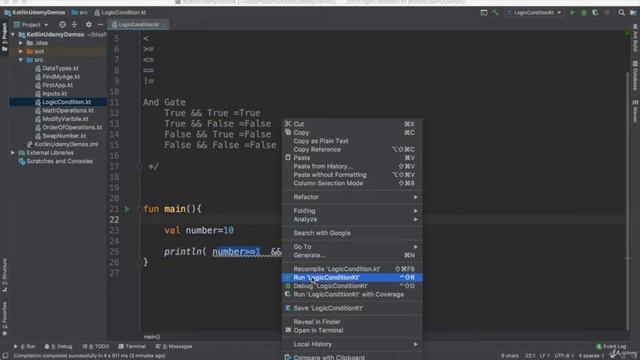Open run configuration LogicConditionKt dropdown
Screen dimensions: 640x360
[534, 13]
